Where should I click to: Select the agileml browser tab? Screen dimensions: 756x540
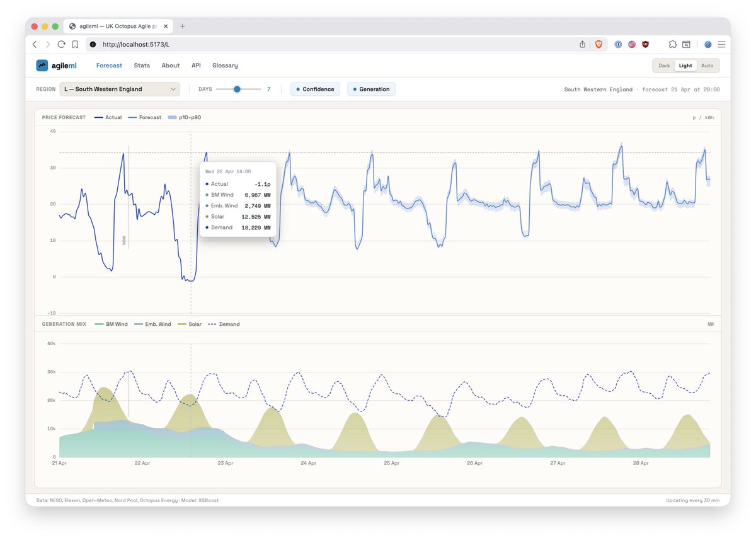(x=118, y=26)
